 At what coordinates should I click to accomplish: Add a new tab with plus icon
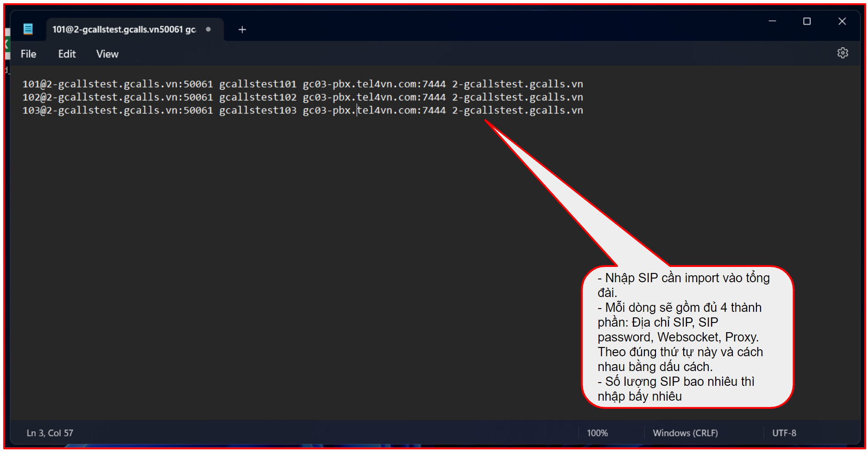click(x=242, y=30)
